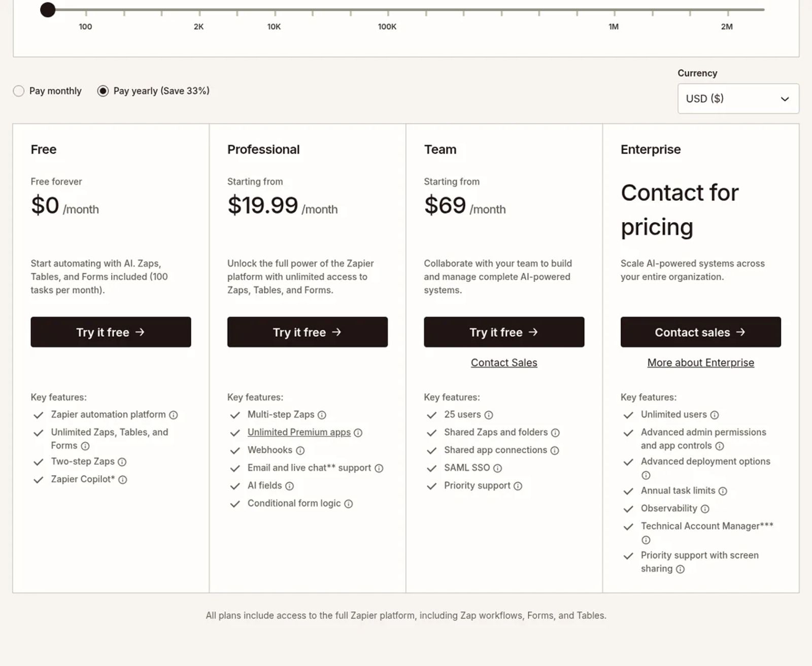Show info for Email and live chat support
Viewport: 812px width, 666px height.
click(x=379, y=469)
